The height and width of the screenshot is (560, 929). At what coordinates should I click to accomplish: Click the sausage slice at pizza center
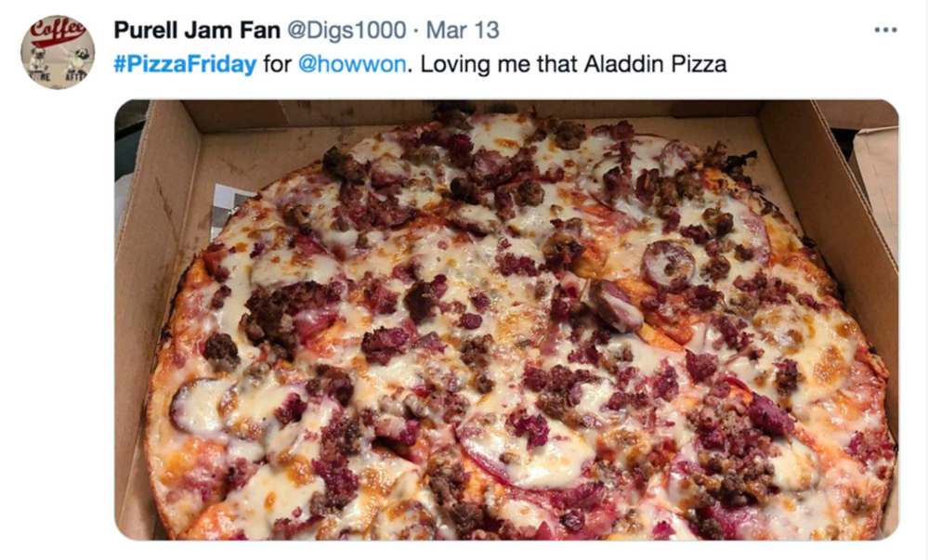click(x=616, y=305)
